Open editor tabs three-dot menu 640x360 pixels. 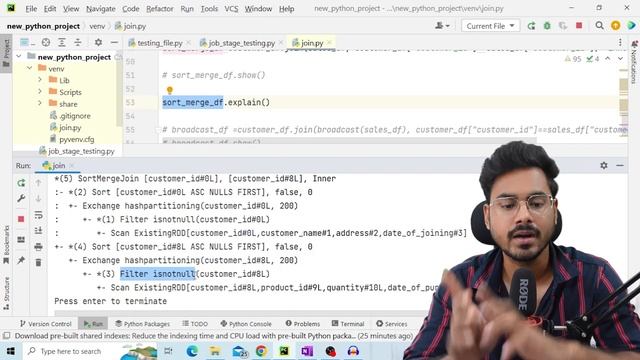tap(620, 42)
